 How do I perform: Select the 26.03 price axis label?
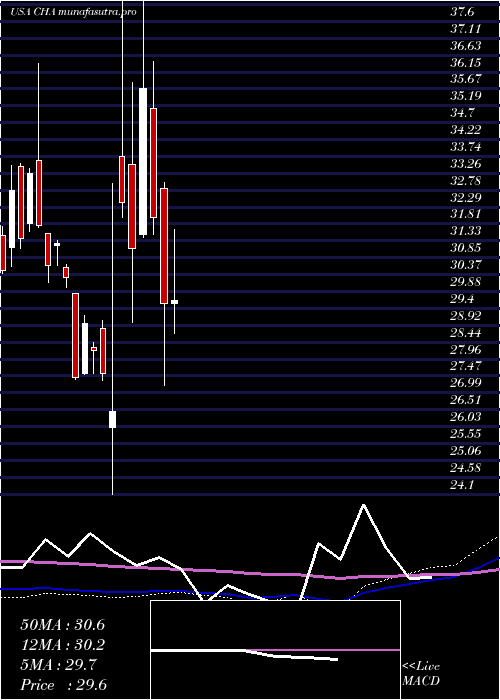[x=466, y=417]
